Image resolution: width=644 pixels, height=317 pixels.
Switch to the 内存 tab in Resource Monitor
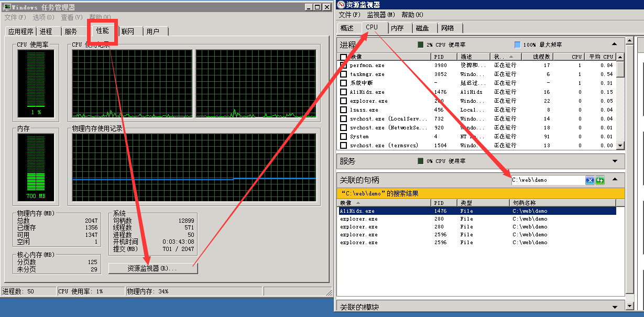coord(397,28)
